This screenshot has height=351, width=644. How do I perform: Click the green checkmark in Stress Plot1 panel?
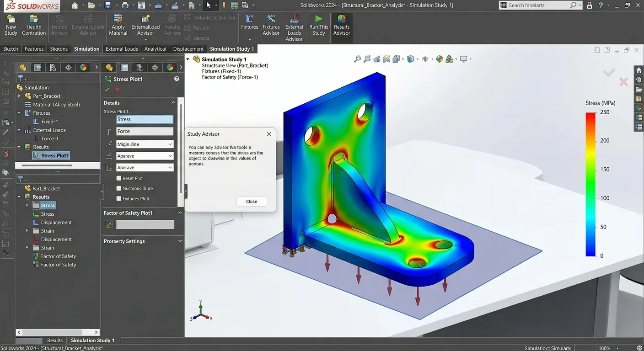[x=107, y=90]
